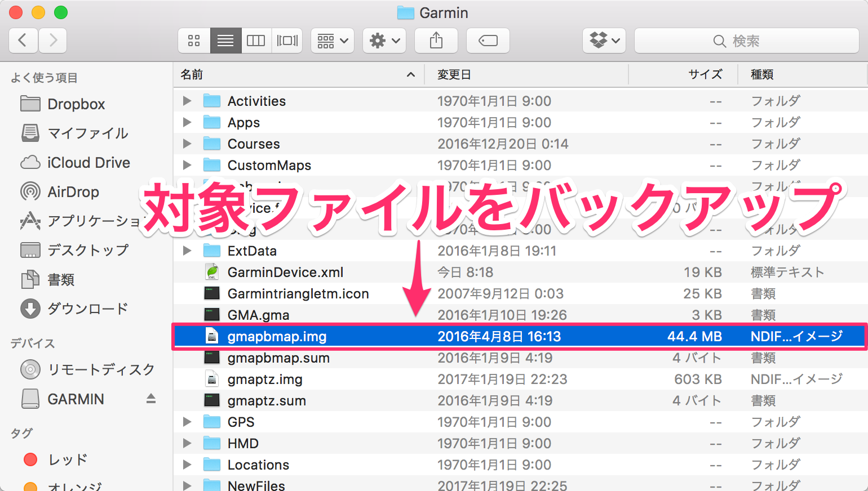Viewport: 868px width, 491px height.
Task: Switch to column view mode
Action: [x=256, y=41]
